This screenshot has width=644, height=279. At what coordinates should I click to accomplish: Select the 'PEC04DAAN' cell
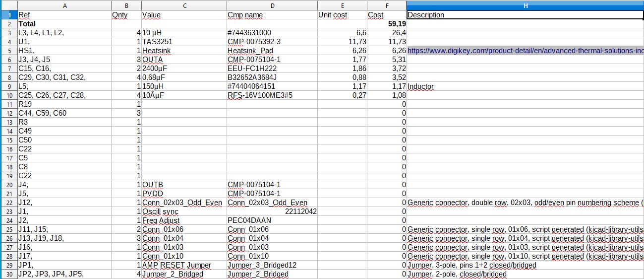point(272,220)
